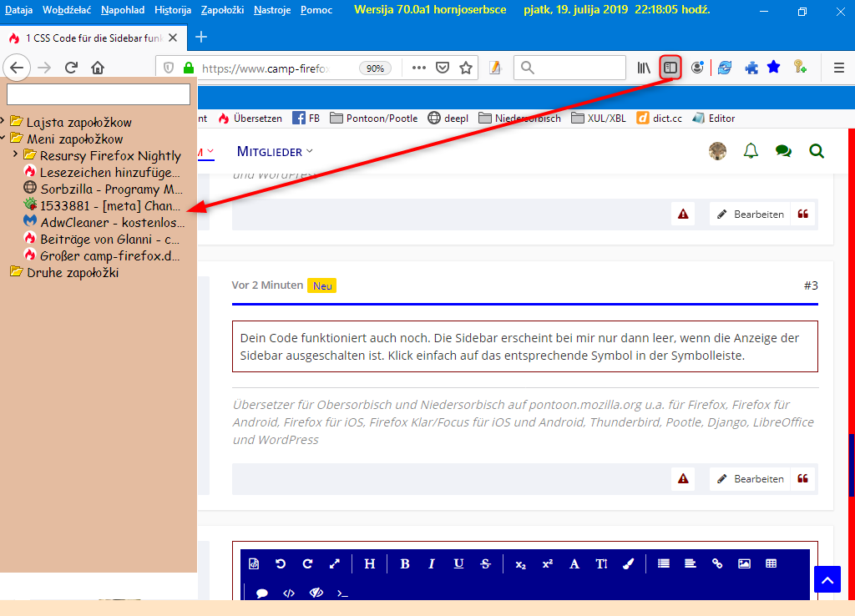
Task: Expand Resursy Firefox Nightly folder
Action: tap(15, 154)
